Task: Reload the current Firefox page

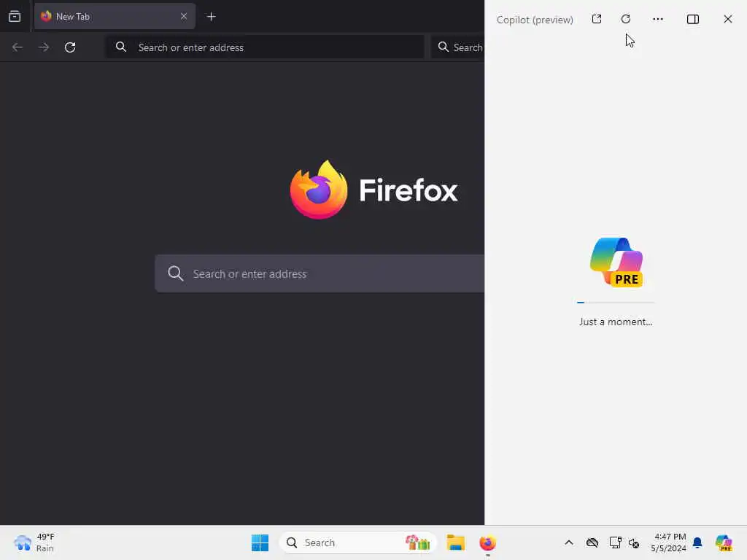Action: tap(70, 47)
